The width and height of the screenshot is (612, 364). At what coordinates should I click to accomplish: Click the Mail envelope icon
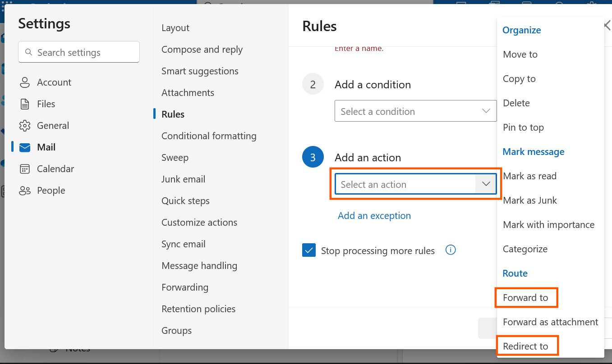25,147
